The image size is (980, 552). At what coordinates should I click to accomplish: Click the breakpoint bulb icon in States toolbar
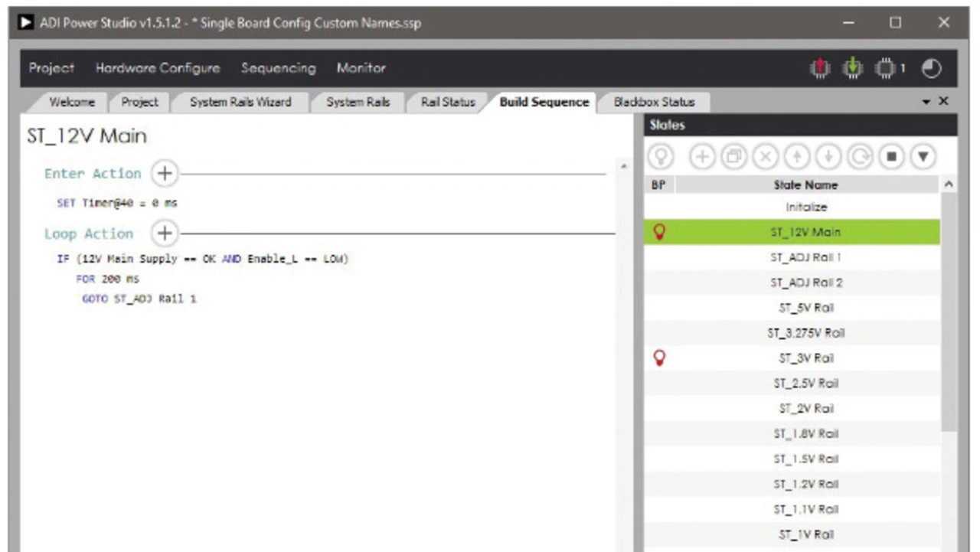[x=661, y=157]
